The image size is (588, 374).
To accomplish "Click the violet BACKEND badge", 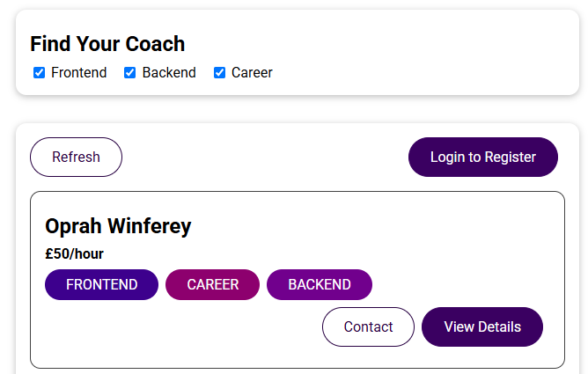I will (320, 285).
